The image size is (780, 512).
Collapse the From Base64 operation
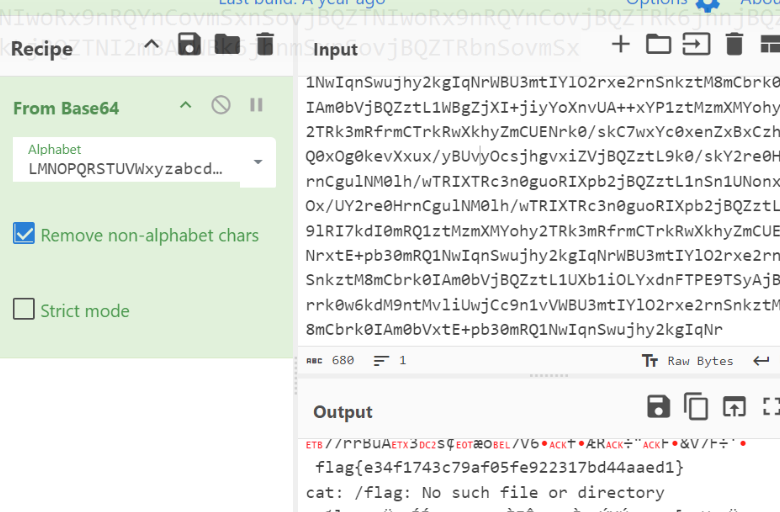(x=186, y=105)
